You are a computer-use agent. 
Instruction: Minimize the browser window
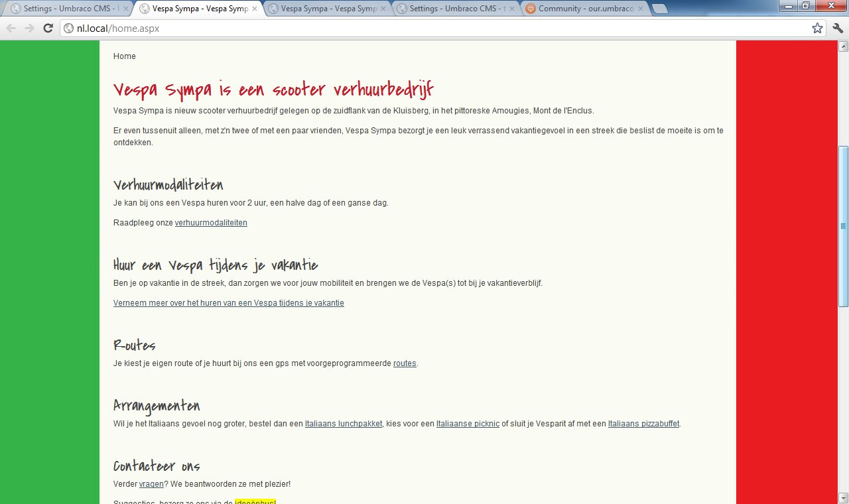(789, 5)
